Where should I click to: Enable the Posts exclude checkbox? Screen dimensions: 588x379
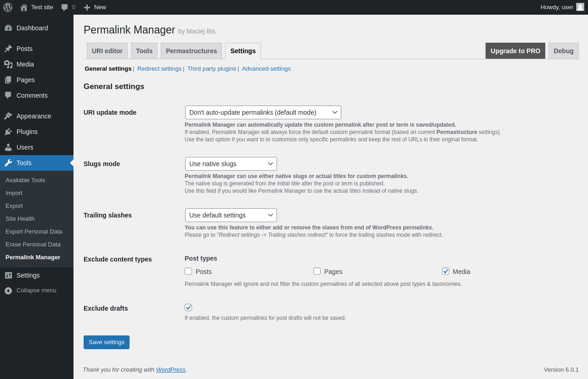(x=188, y=271)
